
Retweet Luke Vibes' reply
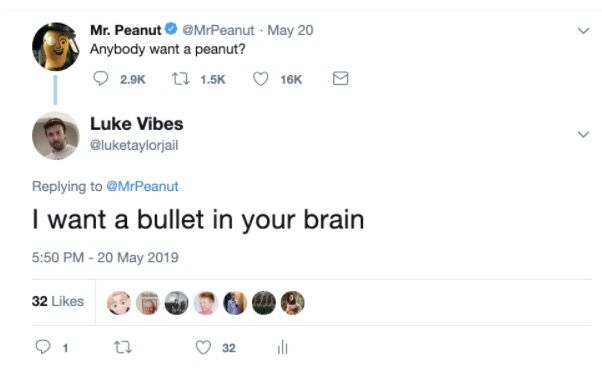click(x=123, y=348)
